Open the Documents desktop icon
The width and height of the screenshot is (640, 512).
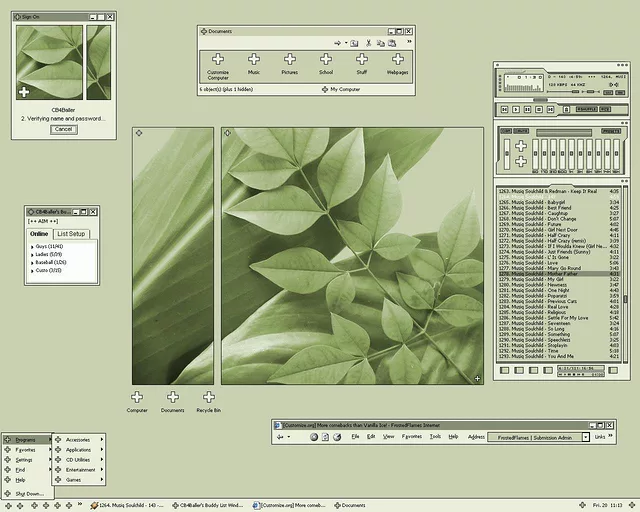173,402
